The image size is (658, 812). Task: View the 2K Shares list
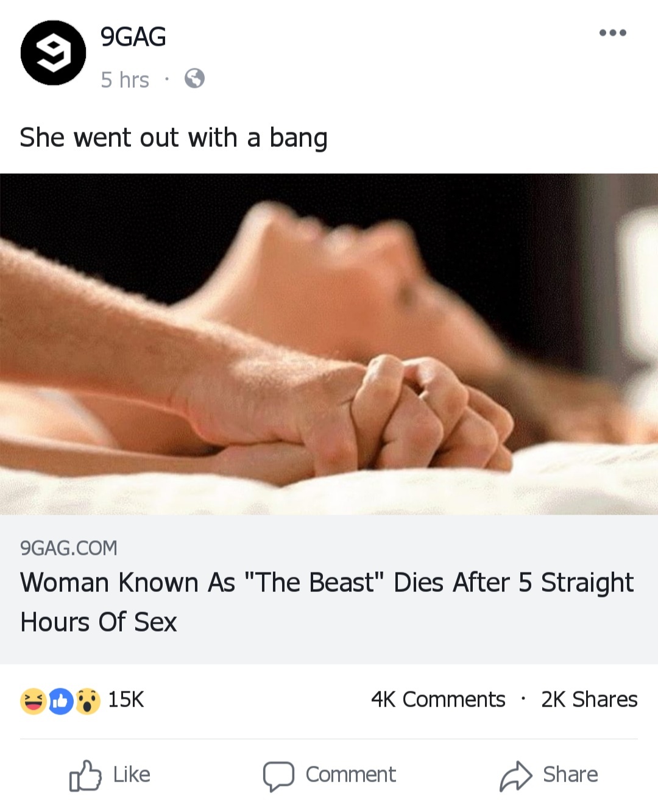pyautogui.click(x=589, y=699)
